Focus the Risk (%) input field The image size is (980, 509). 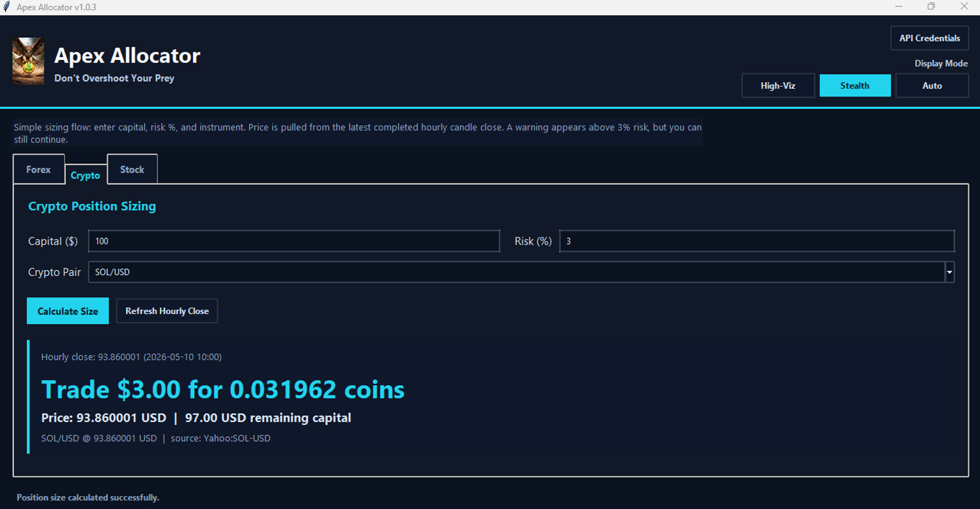click(x=757, y=241)
